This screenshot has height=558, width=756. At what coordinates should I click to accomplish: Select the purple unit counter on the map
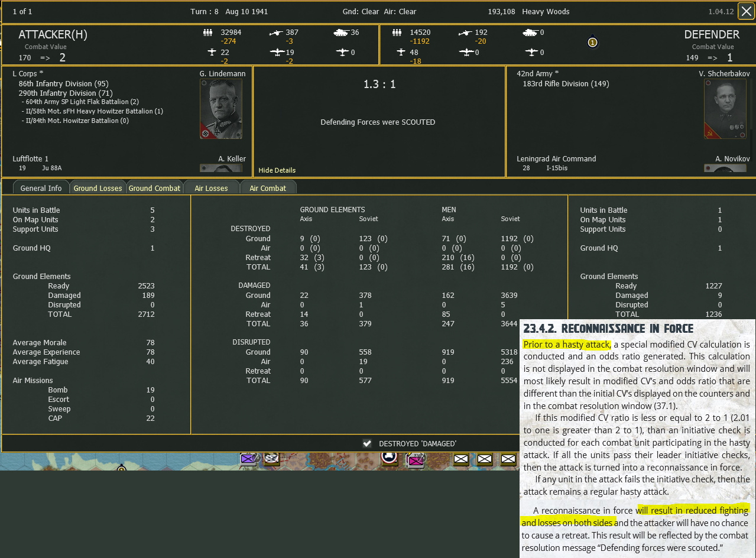click(x=248, y=459)
